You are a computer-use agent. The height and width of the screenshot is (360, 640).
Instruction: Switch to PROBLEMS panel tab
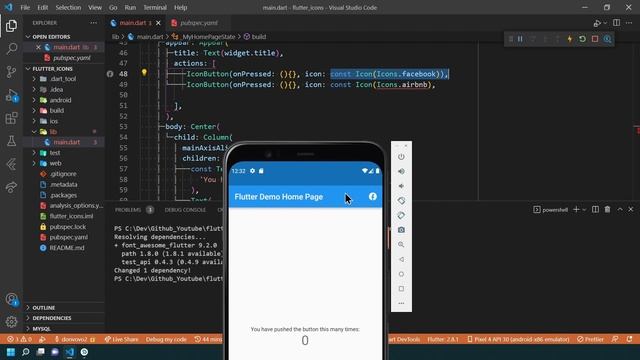(128, 209)
